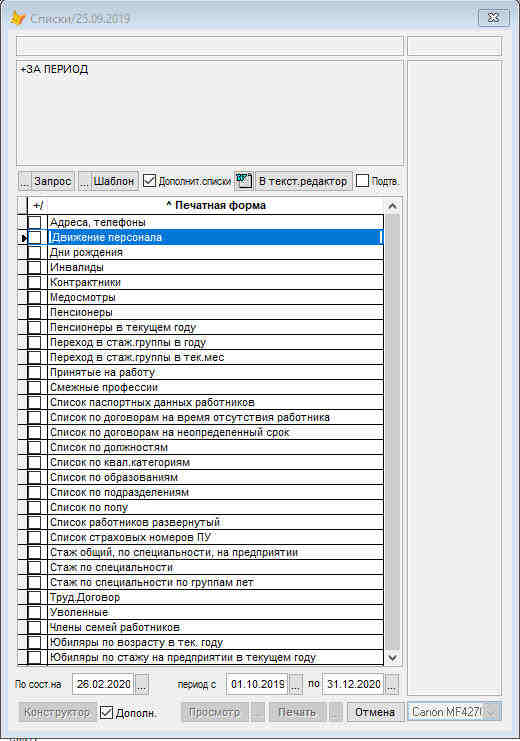Sort by 'Печатная форма' column header
The image size is (520, 741).
click(x=216, y=206)
